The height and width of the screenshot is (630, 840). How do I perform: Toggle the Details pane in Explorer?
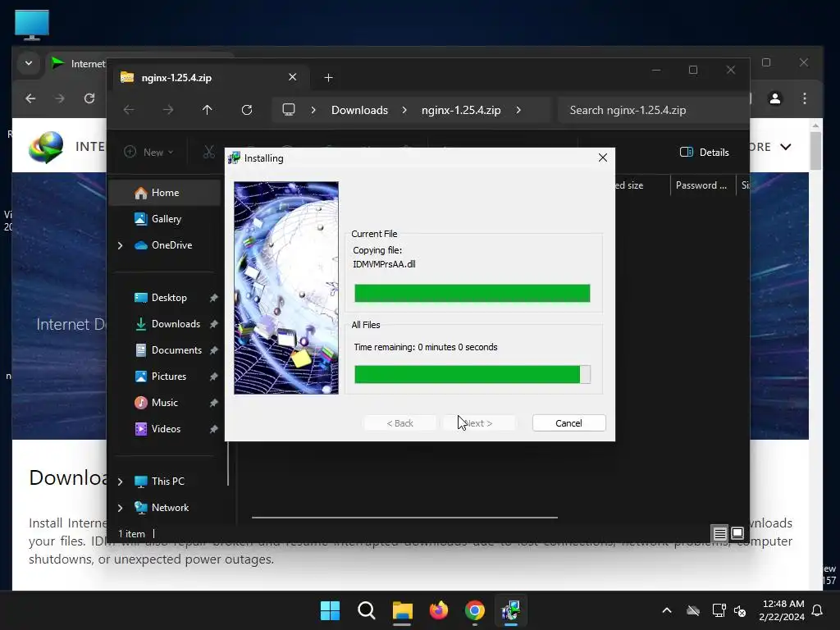pos(704,152)
